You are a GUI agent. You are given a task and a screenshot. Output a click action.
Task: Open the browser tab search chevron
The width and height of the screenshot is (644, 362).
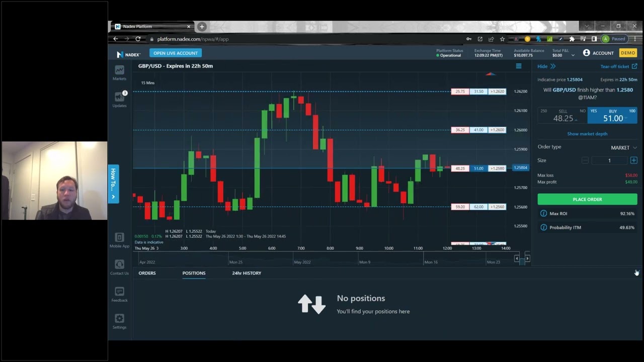(x=586, y=26)
